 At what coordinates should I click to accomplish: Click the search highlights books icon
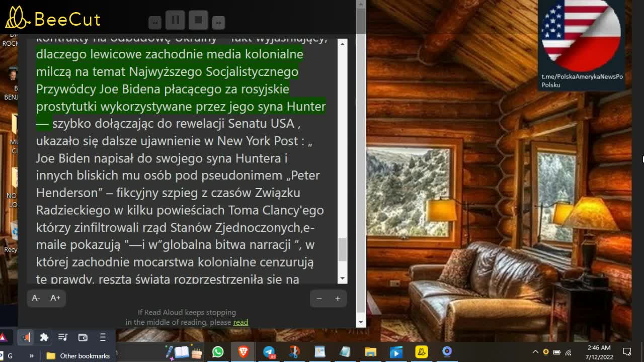click(184, 352)
